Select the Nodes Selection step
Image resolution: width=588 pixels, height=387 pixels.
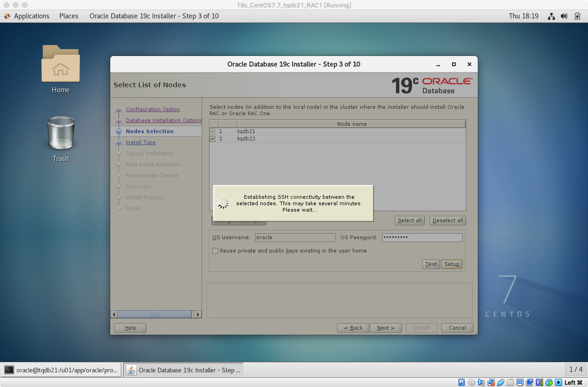coord(150,131)
